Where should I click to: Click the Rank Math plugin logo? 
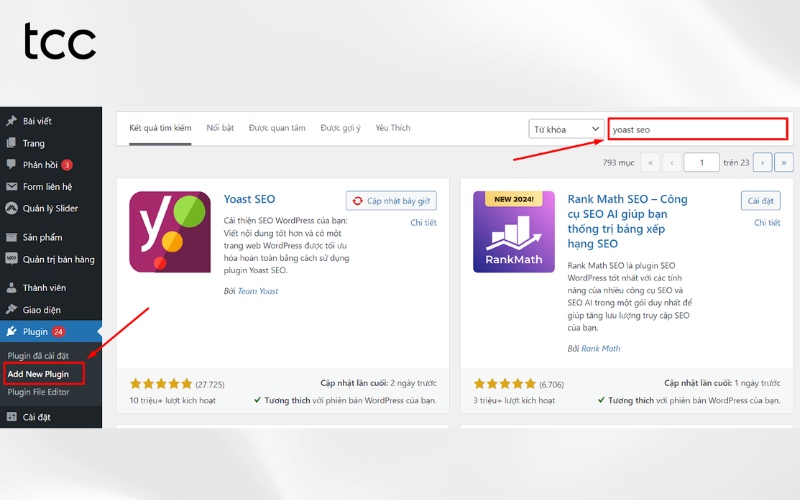point(514,232)
